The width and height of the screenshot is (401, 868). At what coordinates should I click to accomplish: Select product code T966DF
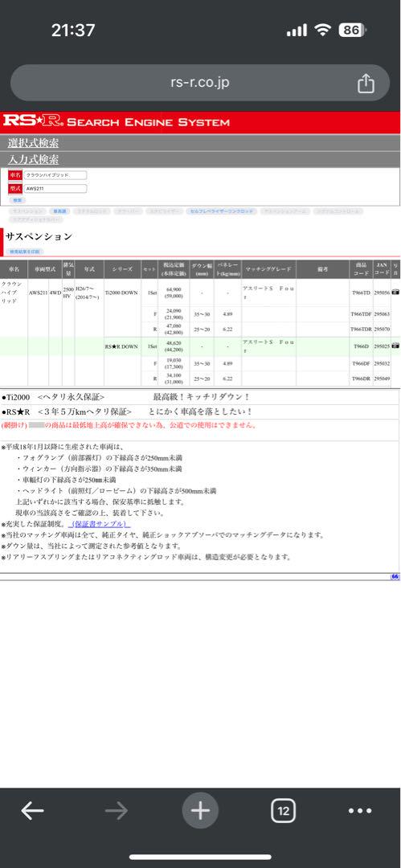point(362,364)
